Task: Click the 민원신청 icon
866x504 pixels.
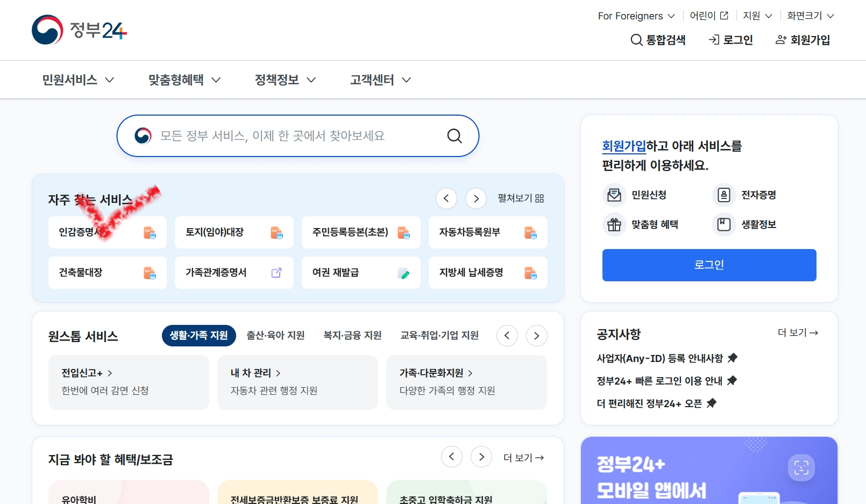Action: (614, 195)
